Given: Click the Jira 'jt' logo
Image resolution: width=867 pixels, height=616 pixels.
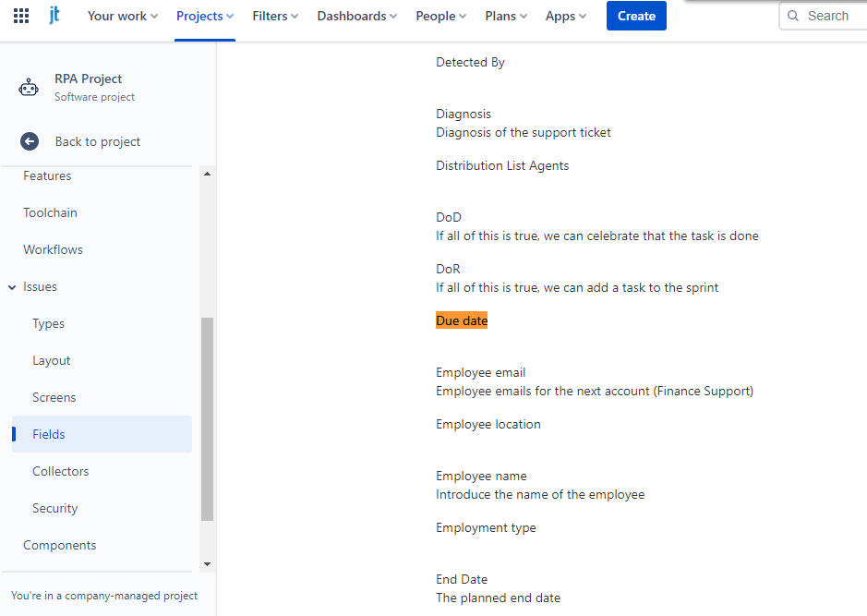Looking at the screenshot, I should pyautogui.click(x=54, y=16).
